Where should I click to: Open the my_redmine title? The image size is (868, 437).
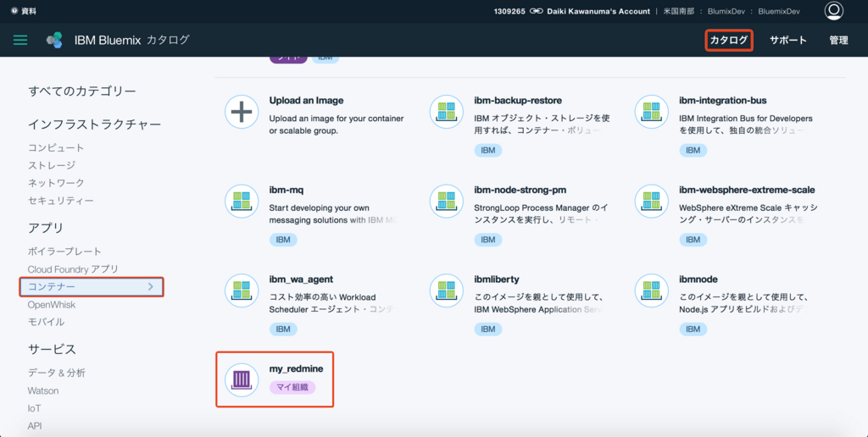tap(296, 369)
